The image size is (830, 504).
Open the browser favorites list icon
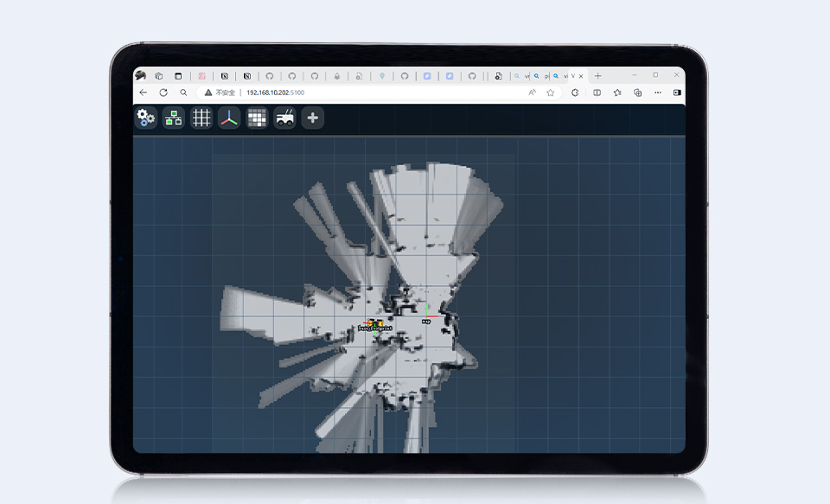pos(617,93)
